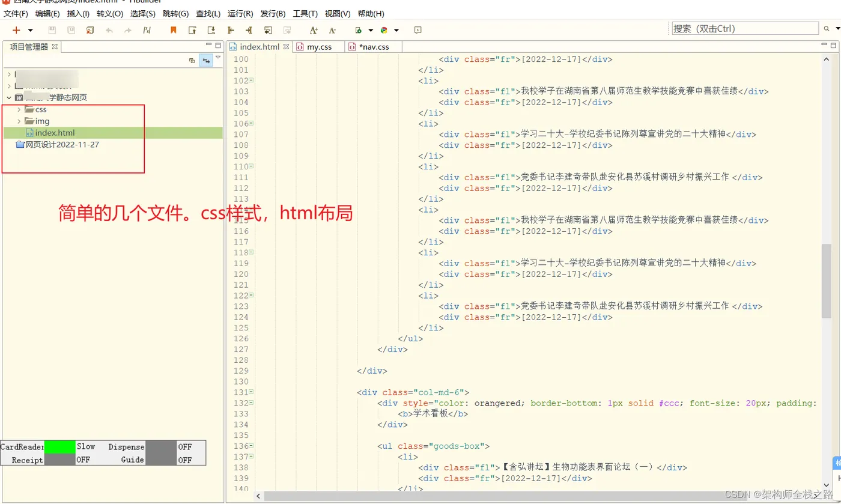The width and height of the screenshot is (841, 504).
Task: Expand the first blurred project arrow
Action: 8,74
